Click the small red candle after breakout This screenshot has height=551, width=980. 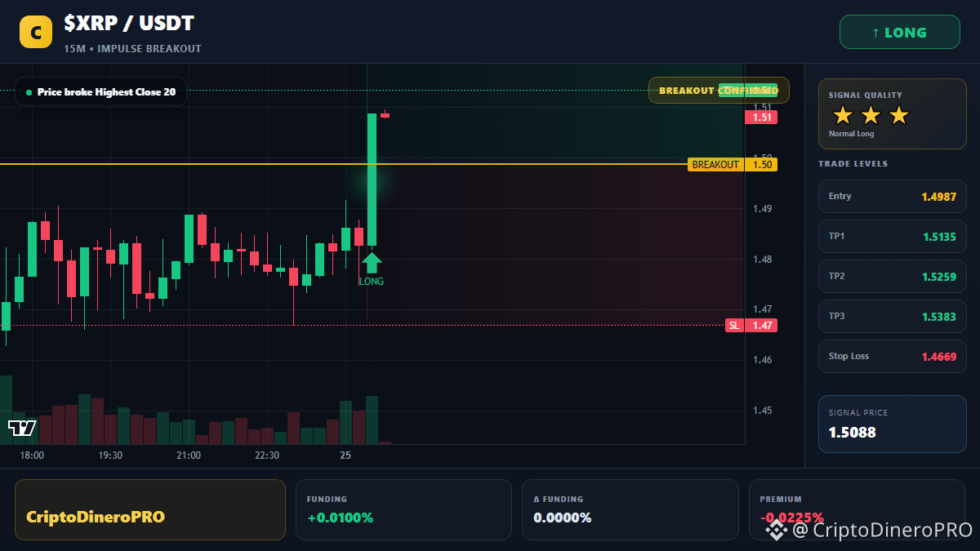pyautogui.click(x=385, y=115)
